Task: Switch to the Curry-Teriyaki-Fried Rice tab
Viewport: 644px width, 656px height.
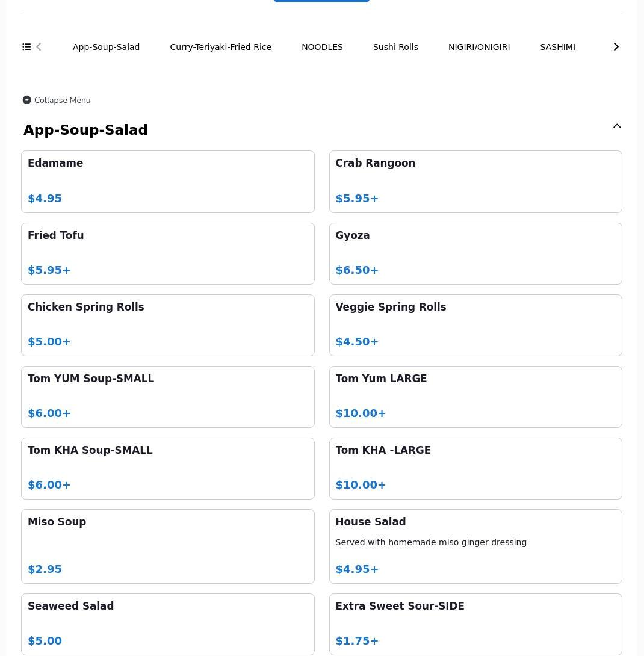Action: click(x=220, y=47)
